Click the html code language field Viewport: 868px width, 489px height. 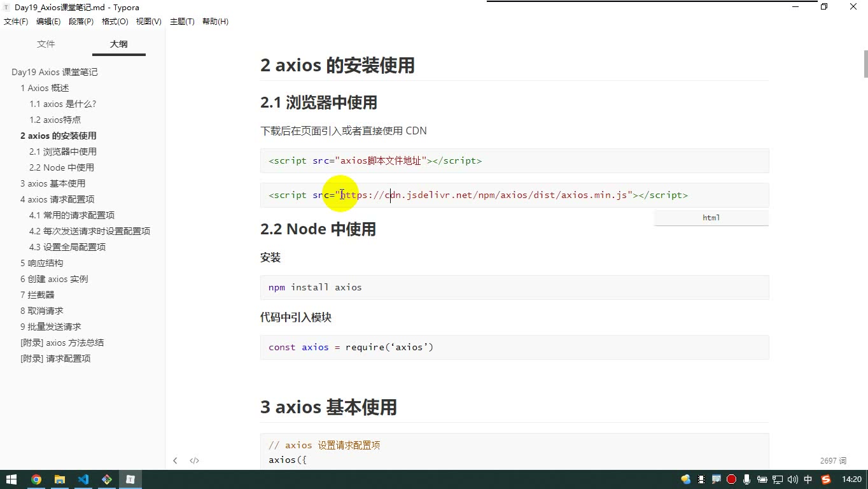coord(711,218)
